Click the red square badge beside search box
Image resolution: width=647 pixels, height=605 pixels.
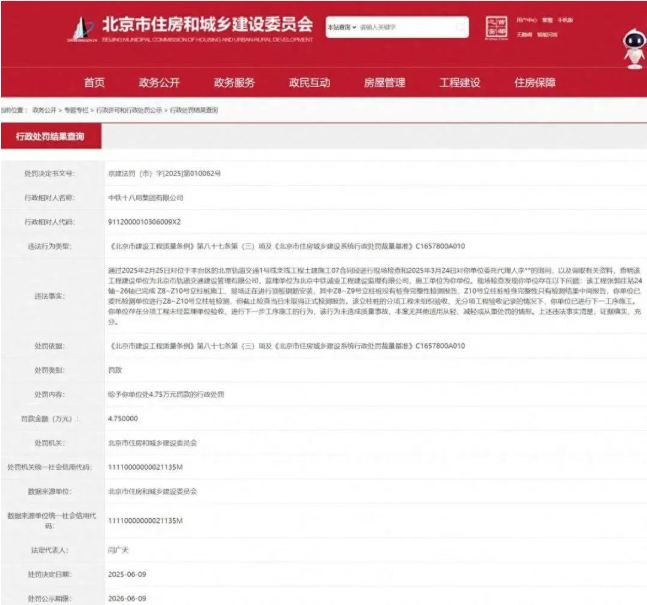pos(497,27)
